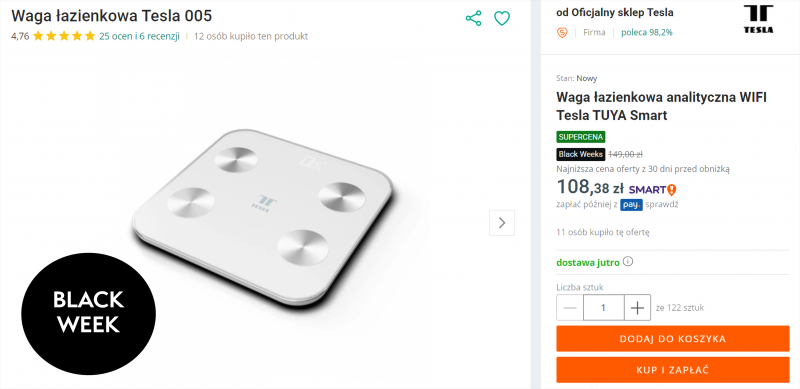This screenshot has width=800, height=389.
Task: Decrease quantity with minus button
Action: [570, 308]
